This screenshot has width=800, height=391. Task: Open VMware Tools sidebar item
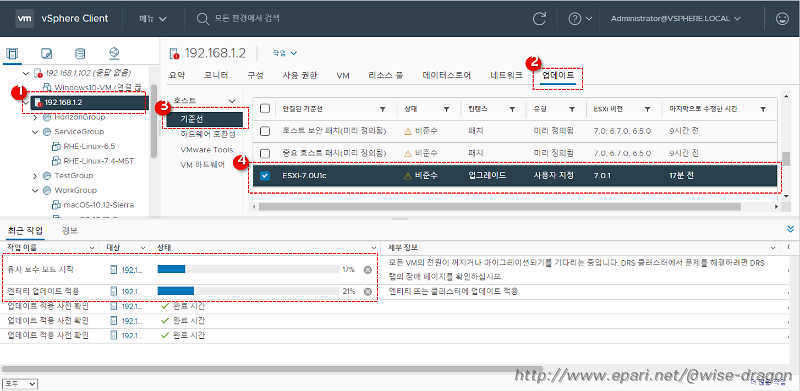(207, 150)
